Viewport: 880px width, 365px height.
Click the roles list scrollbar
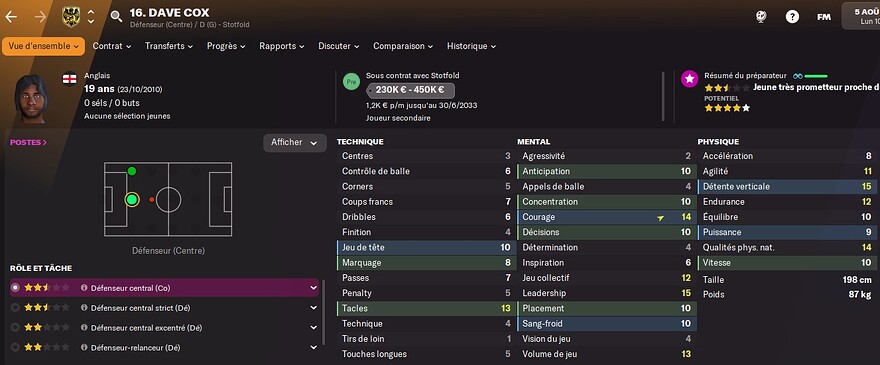coord(323,312)
